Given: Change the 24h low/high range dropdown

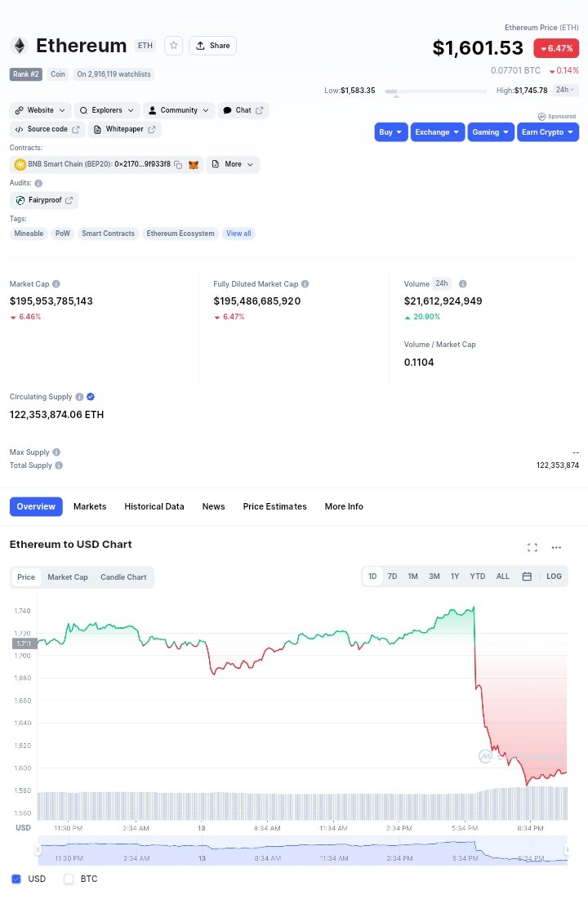Looking at the screenshot, I should click(x=565, y=90).
